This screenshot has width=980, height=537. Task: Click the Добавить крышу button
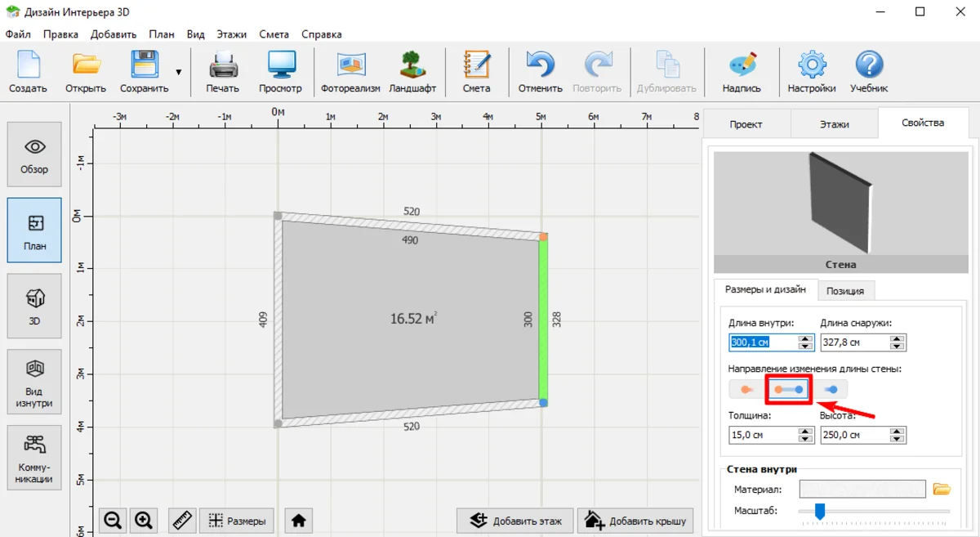click(636, 520)
